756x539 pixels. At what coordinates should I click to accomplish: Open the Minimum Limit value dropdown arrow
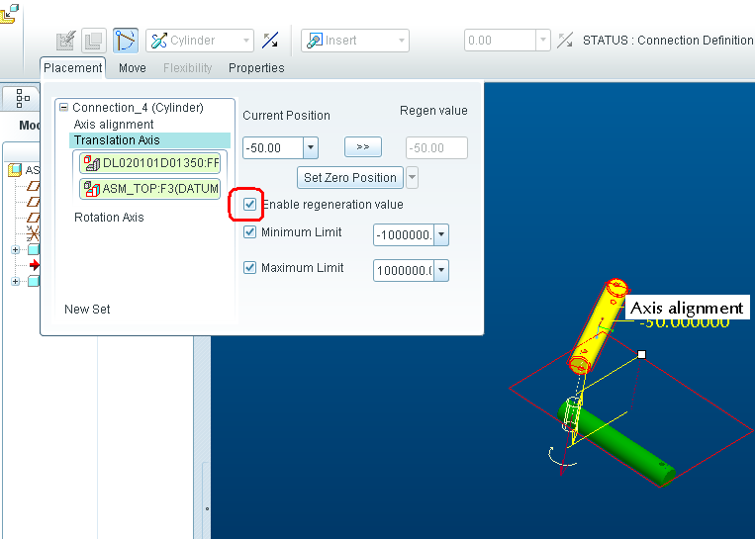coord(441,235)
